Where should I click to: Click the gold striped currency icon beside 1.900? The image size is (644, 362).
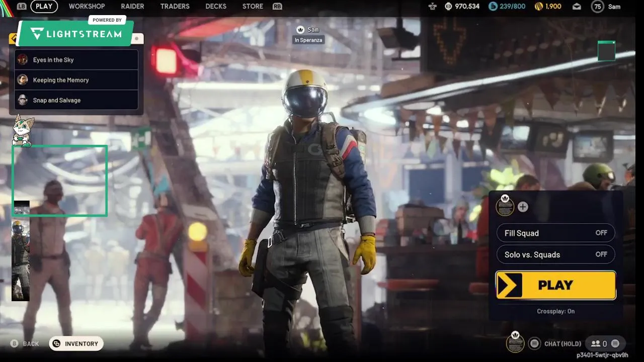pos(538,7)
